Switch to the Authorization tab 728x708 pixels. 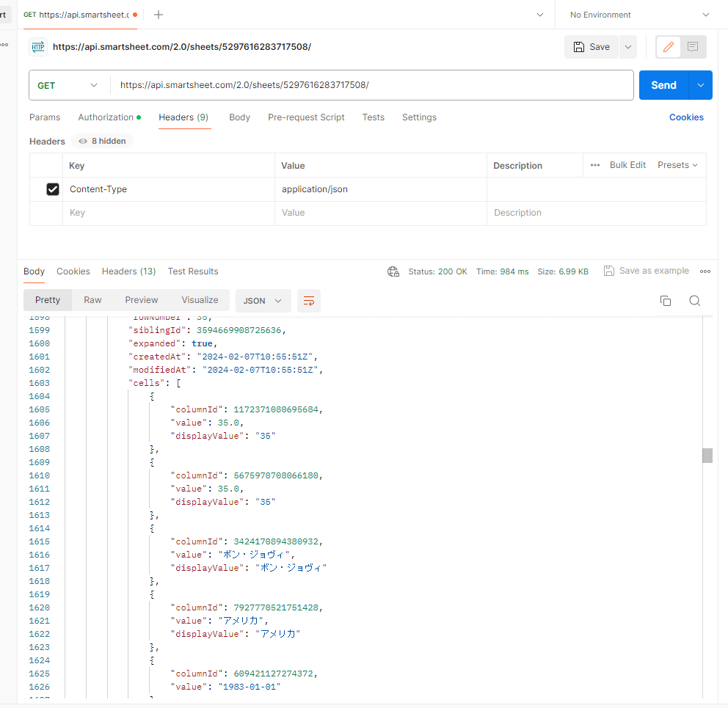[x=106, y=117]
